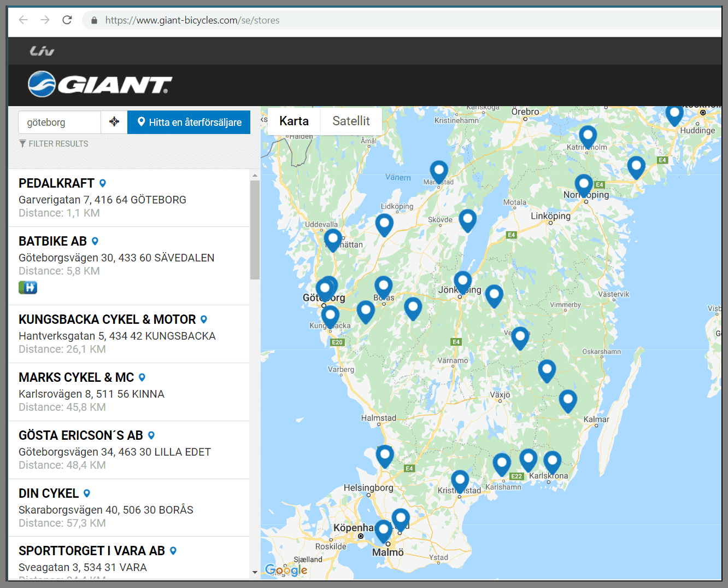Viewport: 728px width, 588px height.
Task: Click the address Göteborgsvägen 34, 463 30 LILLA EDET
Action: 115,452
